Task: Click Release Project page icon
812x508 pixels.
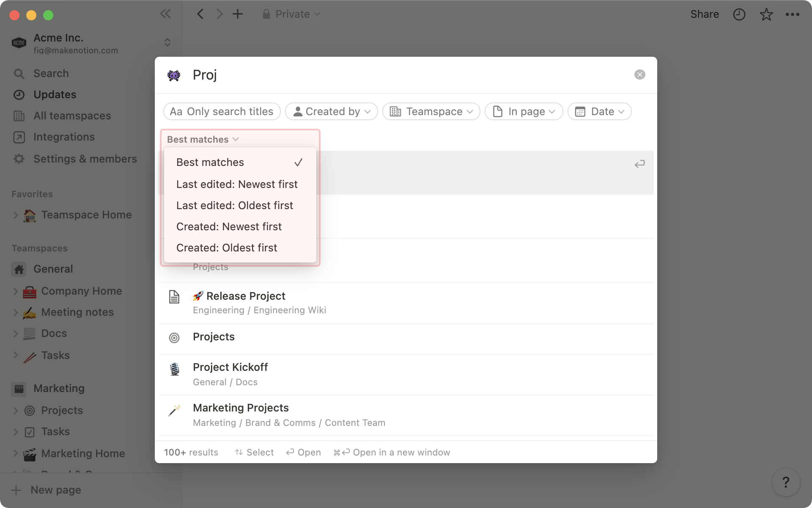Action: pos(174,297)
